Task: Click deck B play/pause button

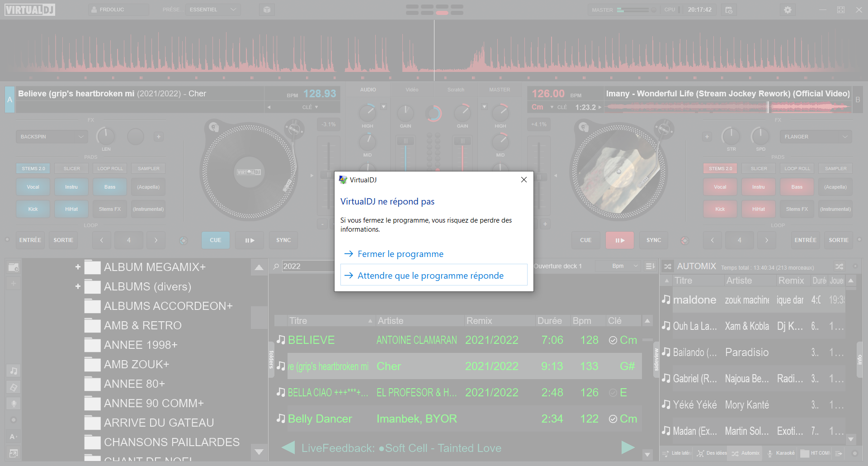Action: tap(620, 240)
